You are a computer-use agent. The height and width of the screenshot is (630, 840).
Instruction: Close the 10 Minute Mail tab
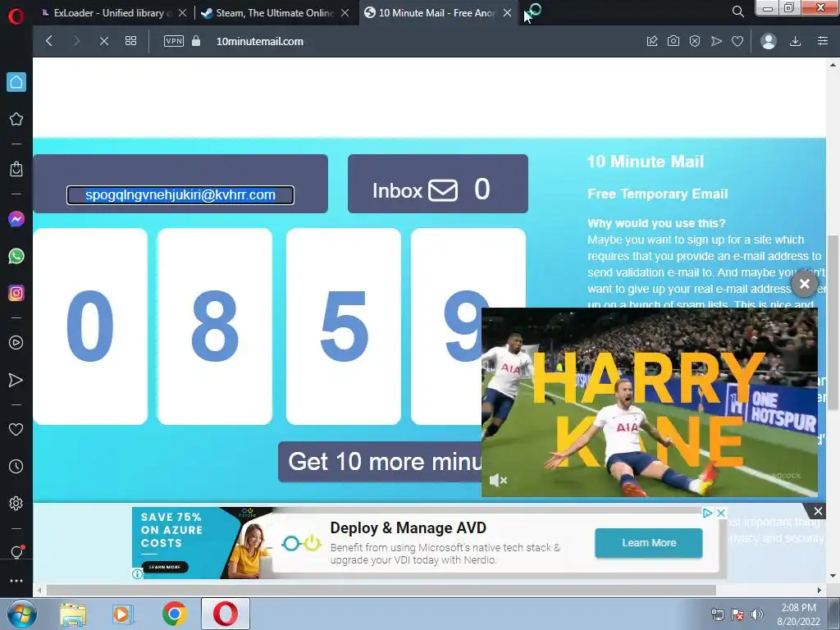[507, 13]
